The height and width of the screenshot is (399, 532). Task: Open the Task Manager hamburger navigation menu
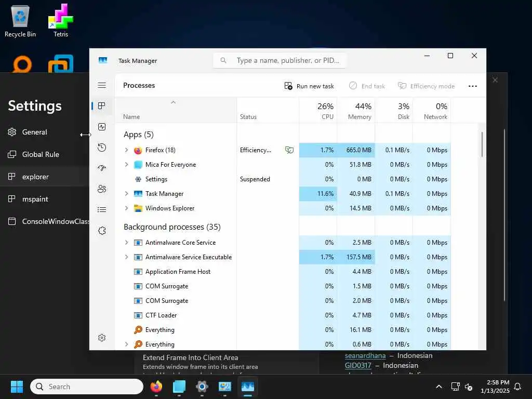pyautogui.click(x=102, y=85)
